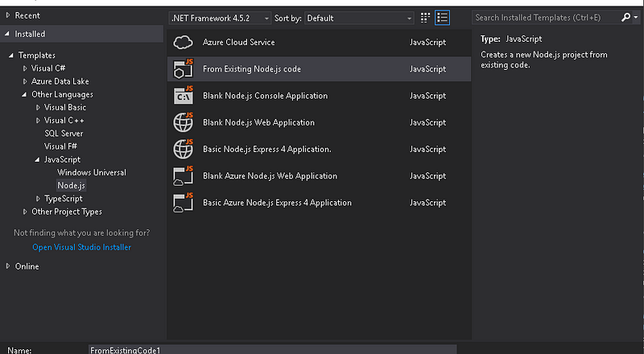Expand the Visual C++ node arrow
The image size is (644, 354).
coord(38,121)
